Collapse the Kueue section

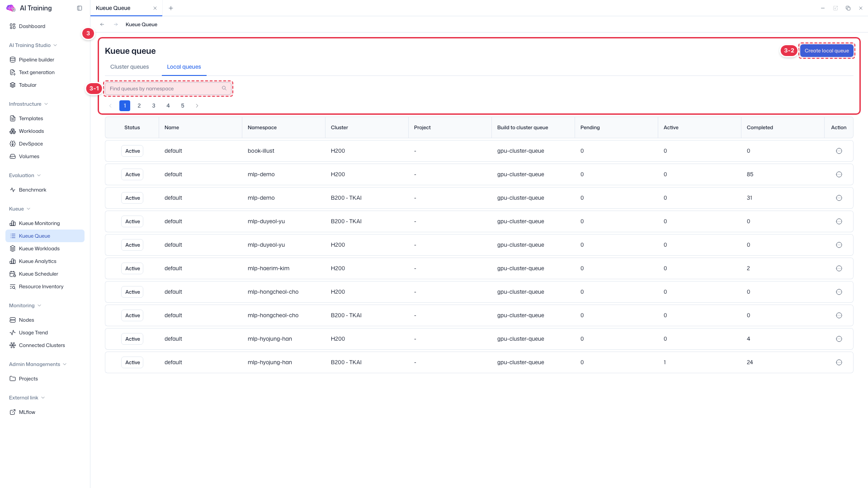20,209
